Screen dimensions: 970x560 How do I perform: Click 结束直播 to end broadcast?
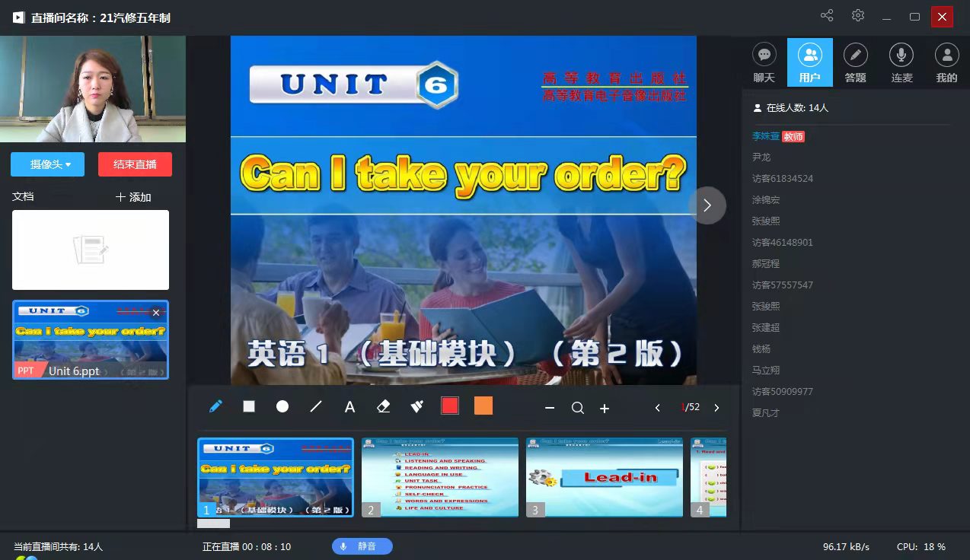pos(135,164)
